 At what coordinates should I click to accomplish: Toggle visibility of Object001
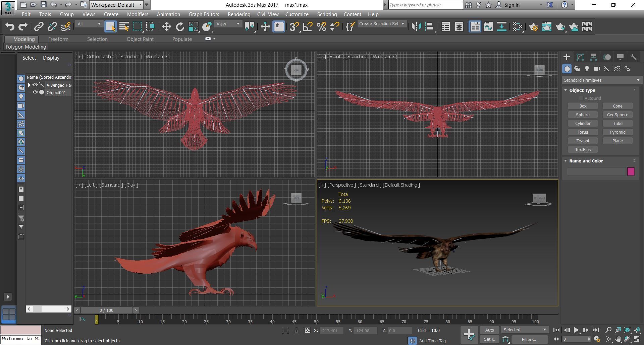pyautogui.click(x=35, y=92)
